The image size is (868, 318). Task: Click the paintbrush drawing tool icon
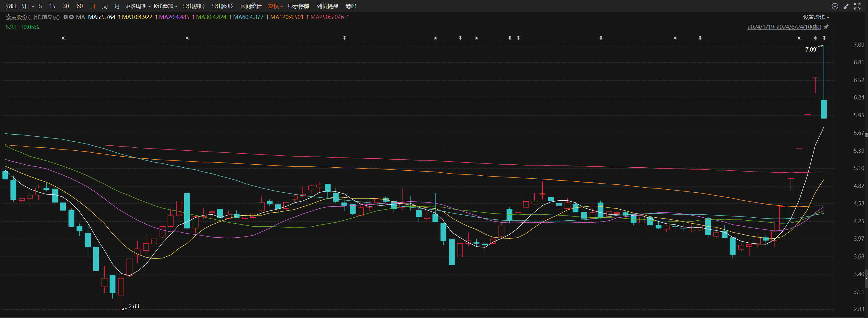coord(846,6)
